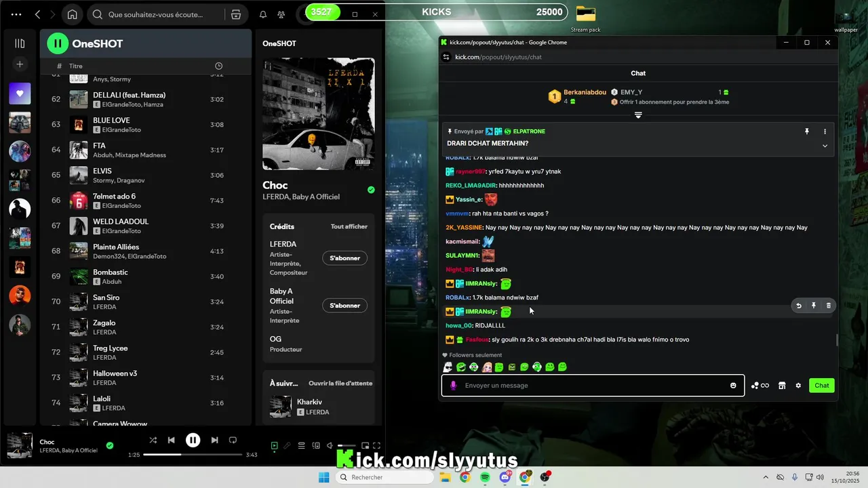Open Spotify Home
This screenshot has width=868, height=488.
[72, 14]
